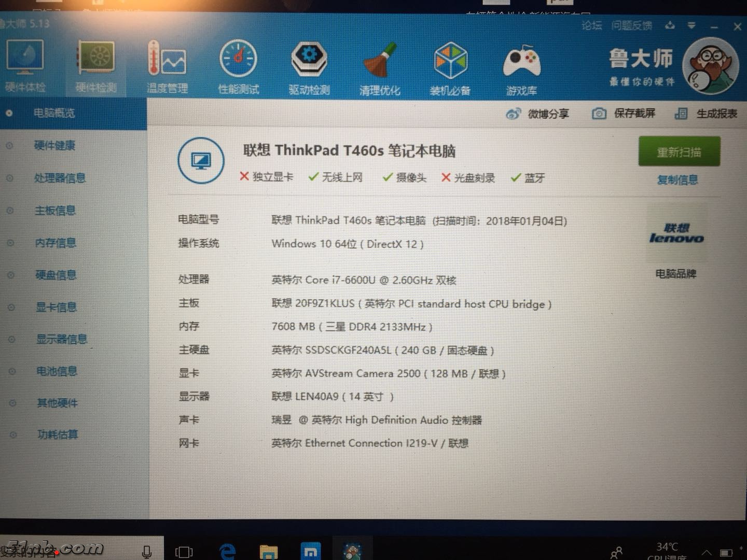Screen dimensions: 747x560
Task: Click the AVStream Camera 2500 graphics value
Action: pos(389,373)
